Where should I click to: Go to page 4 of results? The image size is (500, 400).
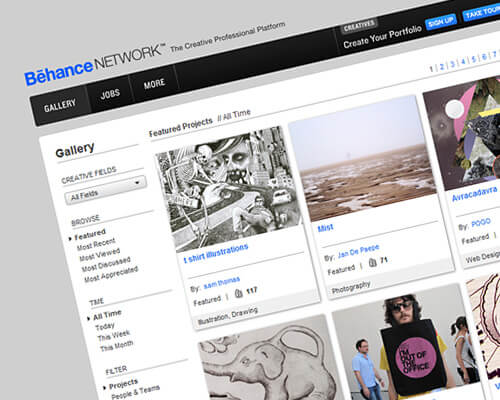pos(463,62)
